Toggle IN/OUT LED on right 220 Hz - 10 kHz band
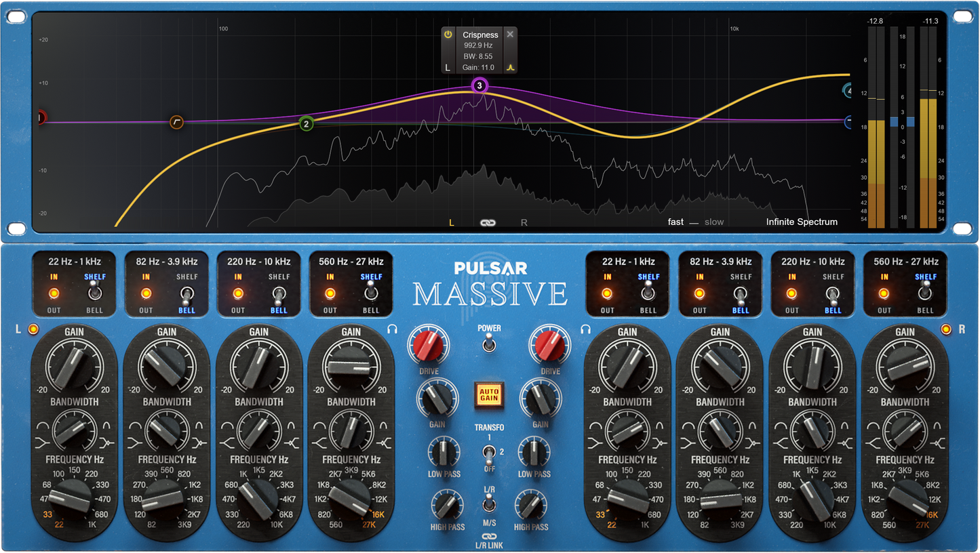The width and height of the screenshot is (980, 553). (791, 293)
